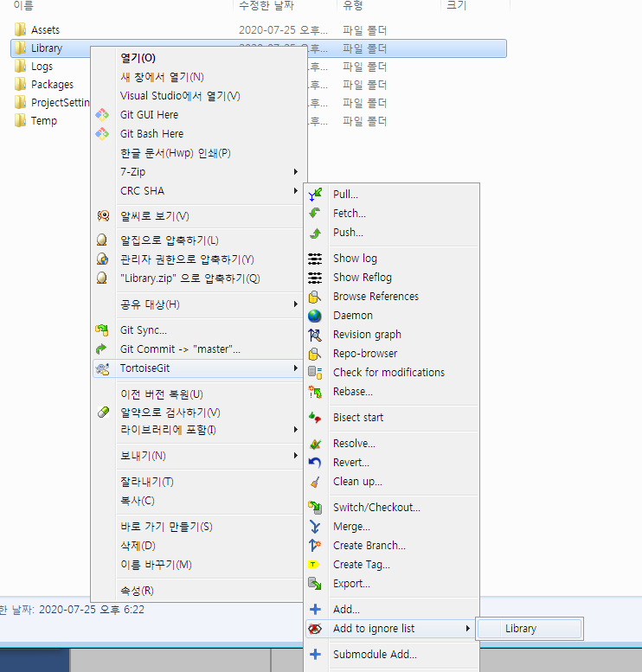This screenshot has height=672, width=642.
Task: Click the Switch/Checkout icon
Action: tap(315, 508)
